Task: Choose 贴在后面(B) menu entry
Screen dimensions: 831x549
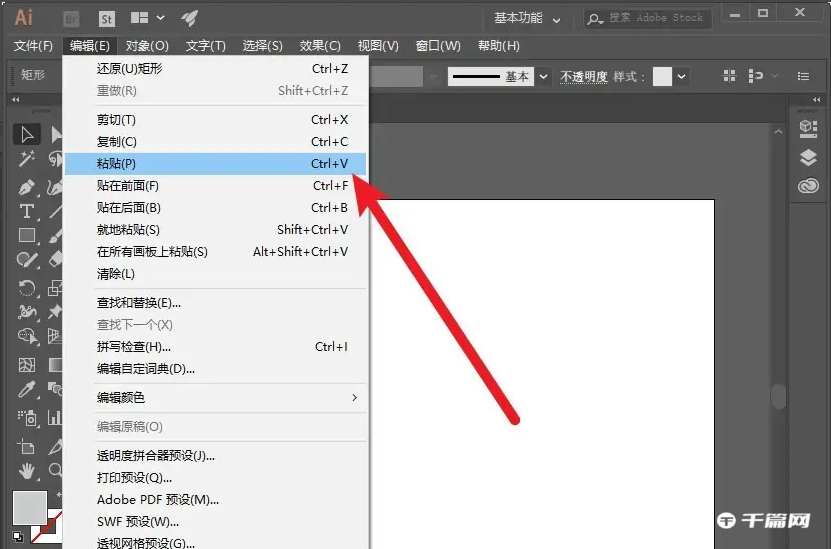Action: pyautogui.click(x=216, y=208)
